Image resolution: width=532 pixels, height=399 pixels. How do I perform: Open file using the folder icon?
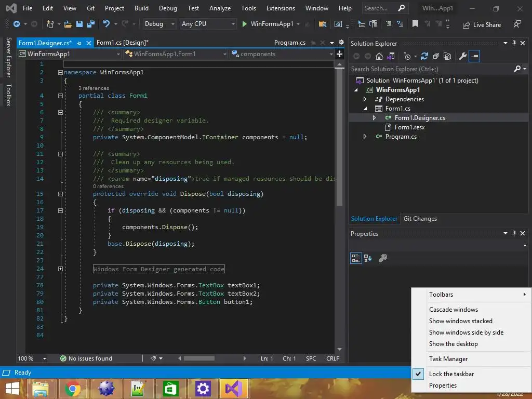click(68, 24)
